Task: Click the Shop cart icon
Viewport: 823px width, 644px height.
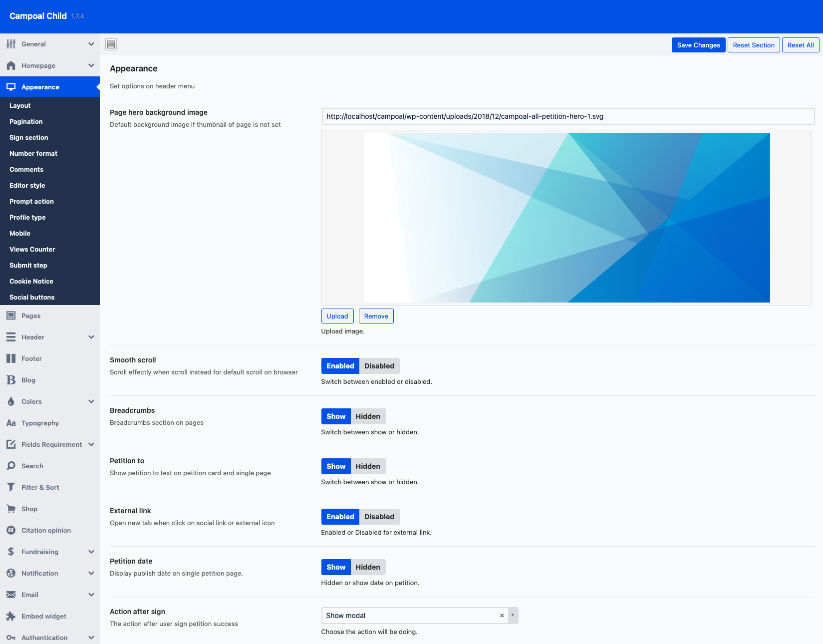Action: 11,509
